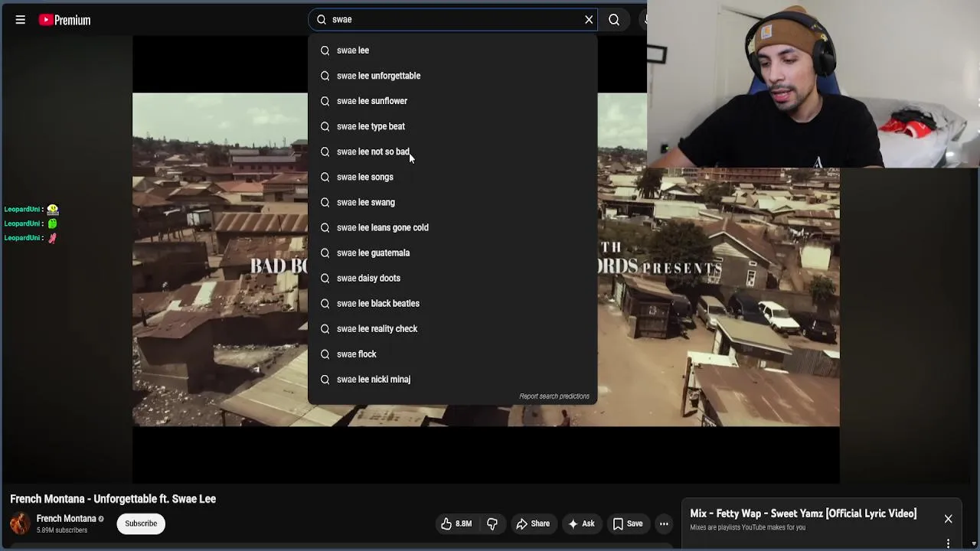Select suggestion 'swae lee songs'
This screenshot has width=980, height=551.
452,177
